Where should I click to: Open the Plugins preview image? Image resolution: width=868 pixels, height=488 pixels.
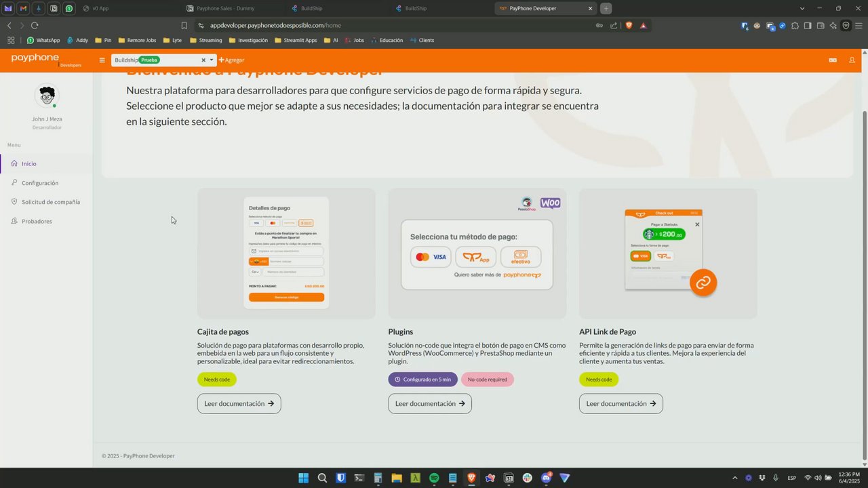pos(477,253)
